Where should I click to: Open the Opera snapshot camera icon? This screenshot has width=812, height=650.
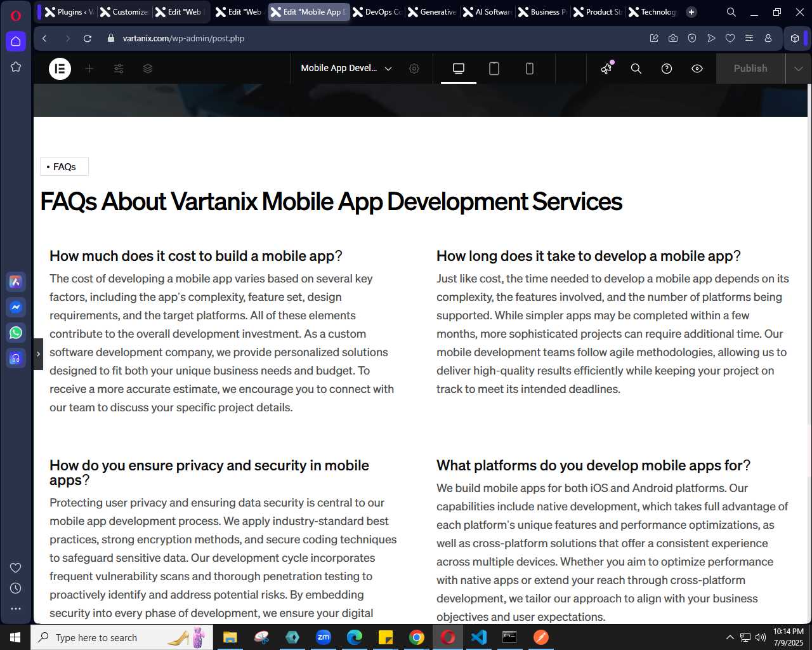673,38
